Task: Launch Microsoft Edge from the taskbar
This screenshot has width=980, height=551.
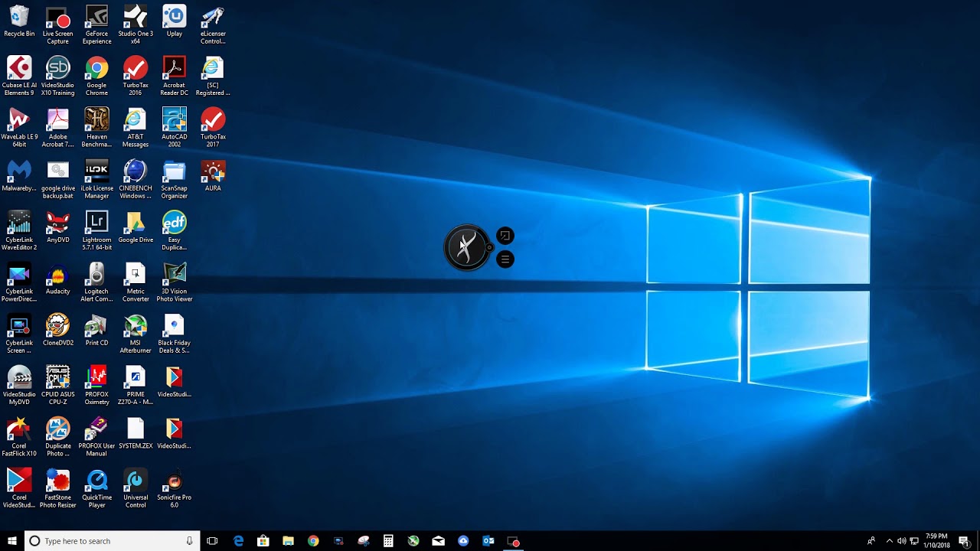Action: tap(238, 541)
